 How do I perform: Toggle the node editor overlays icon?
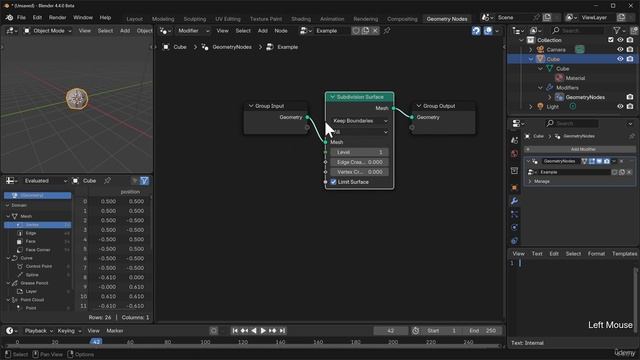click(488, 31)
